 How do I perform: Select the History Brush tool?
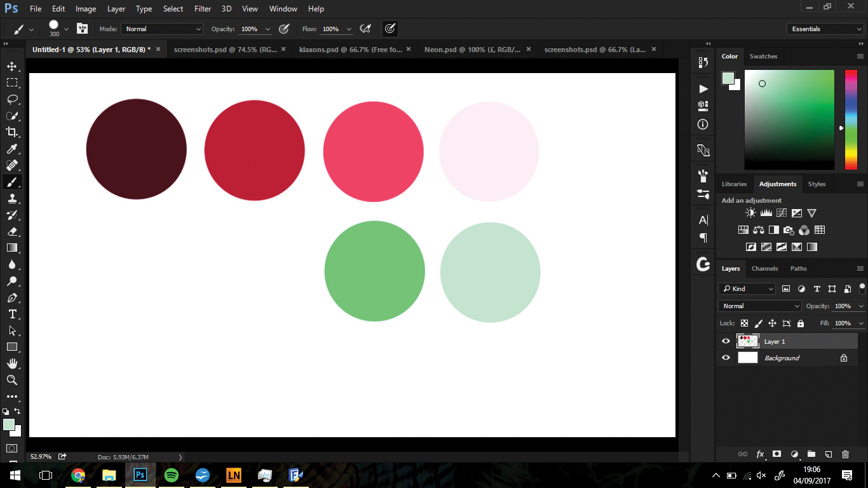click(11, 215)
